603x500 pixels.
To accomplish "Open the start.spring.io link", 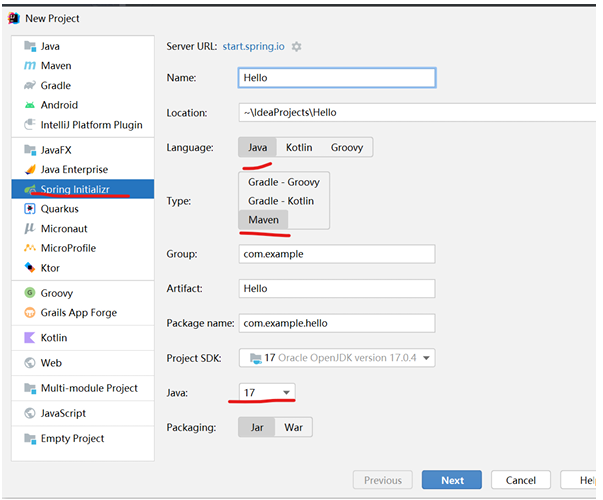I will pos(253,47).
